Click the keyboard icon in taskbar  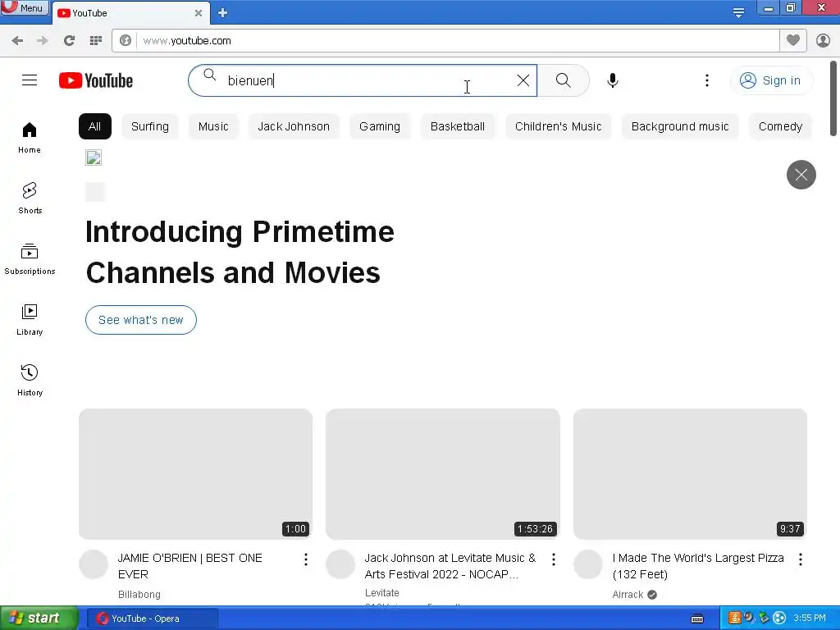pos(697,619)
